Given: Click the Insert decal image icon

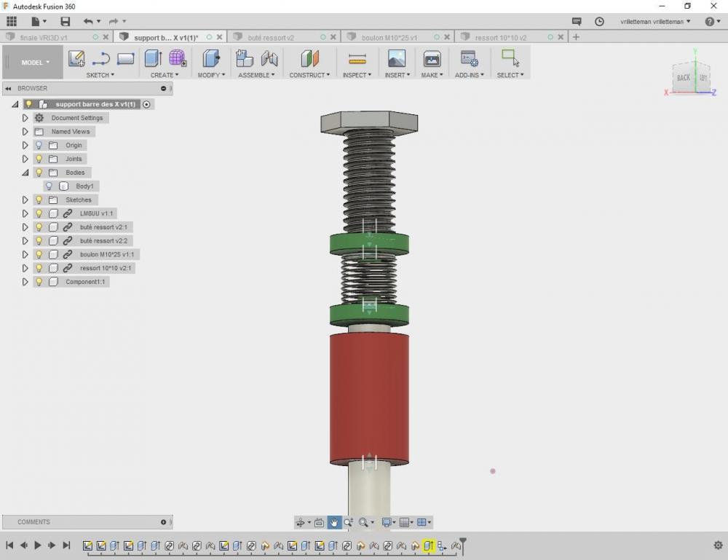Looking at the screenshot, I should pyautogui.click(x=397, y=59).
